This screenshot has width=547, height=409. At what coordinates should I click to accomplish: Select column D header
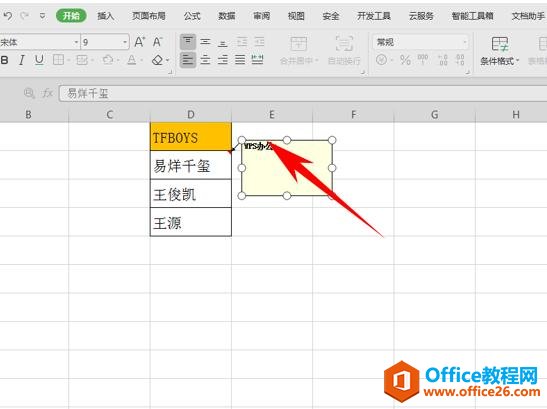tap(190, 114)
